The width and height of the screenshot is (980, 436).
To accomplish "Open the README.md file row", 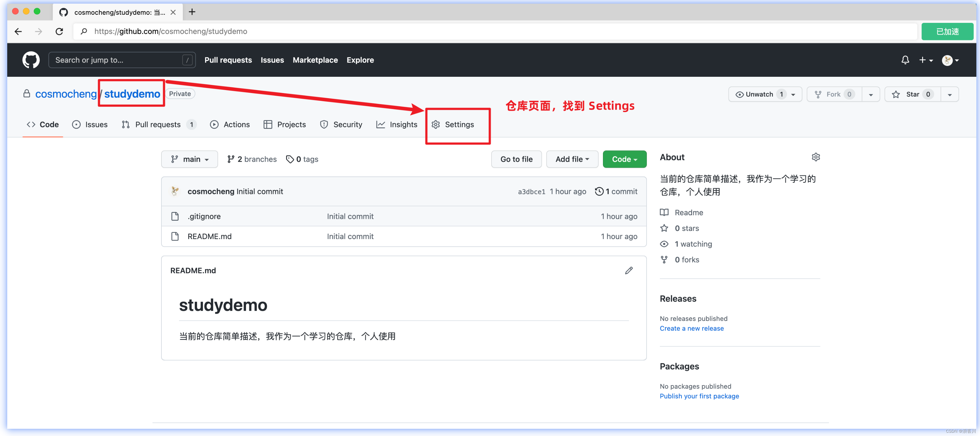I will tap(209, 236).
